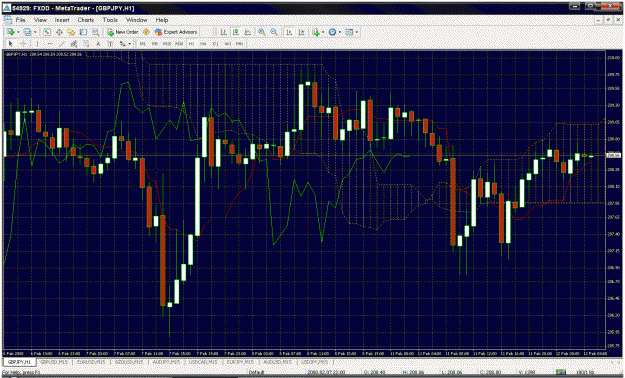
Task: Open the View menu
Action: coord(40,20)
